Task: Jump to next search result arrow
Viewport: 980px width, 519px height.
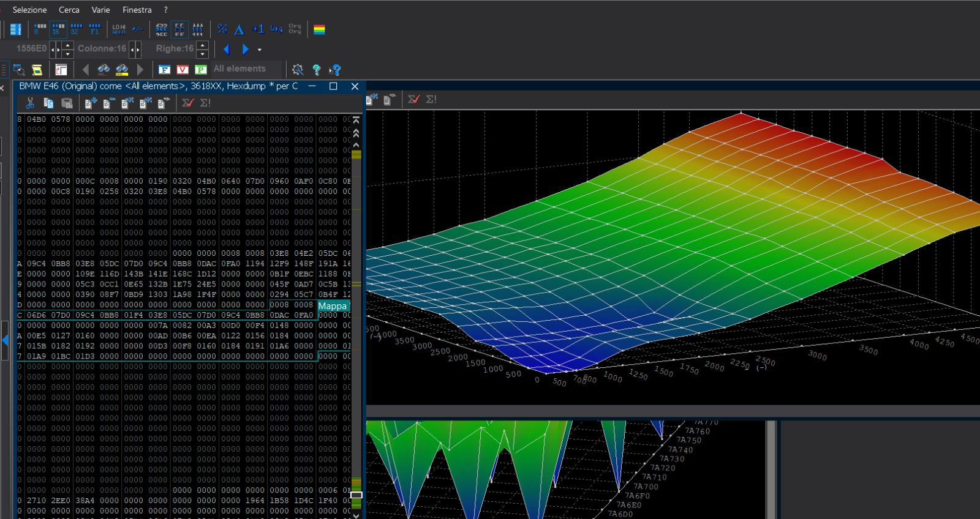Action: point(140,69)
